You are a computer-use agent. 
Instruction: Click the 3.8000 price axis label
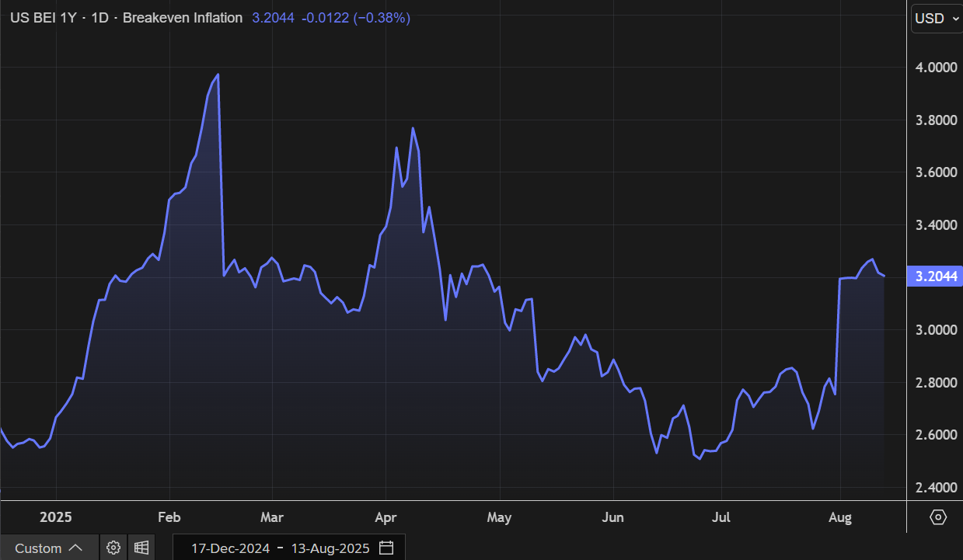(935, 120)
